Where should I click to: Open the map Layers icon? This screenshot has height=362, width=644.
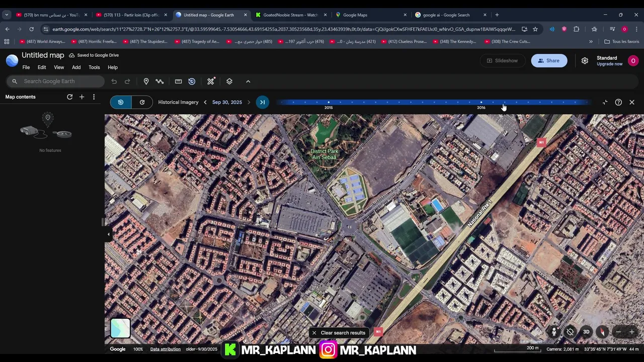pyautogui.click(x=229, y=81)
